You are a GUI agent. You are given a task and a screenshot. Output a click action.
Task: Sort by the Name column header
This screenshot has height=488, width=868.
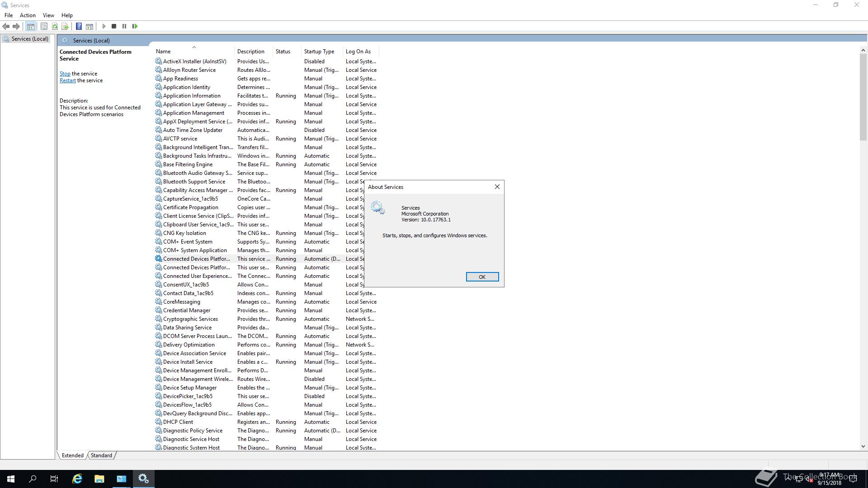pos(194,52)
